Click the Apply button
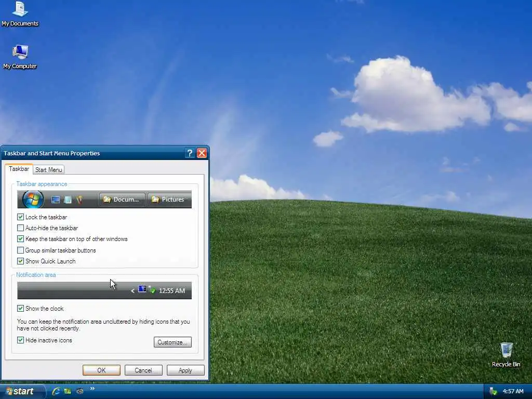Image resolution: width=532 pixels, height=399 pixels. tap(185, 370)
